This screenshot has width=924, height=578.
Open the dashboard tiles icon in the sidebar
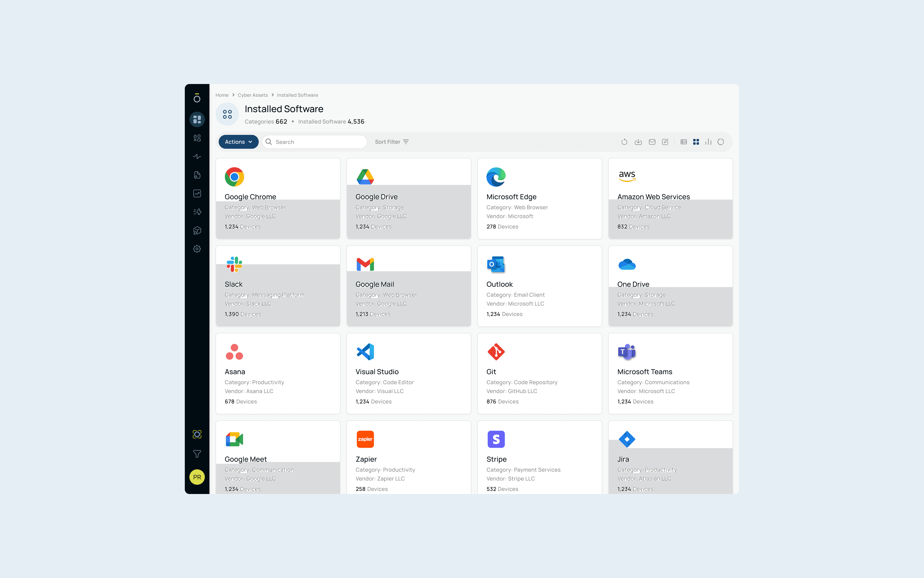(197, 120)
